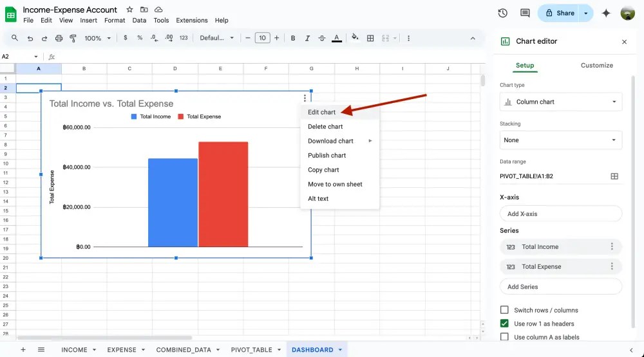Click the print icon
This screenshot has height=357, width=644.
click(59, 39)
